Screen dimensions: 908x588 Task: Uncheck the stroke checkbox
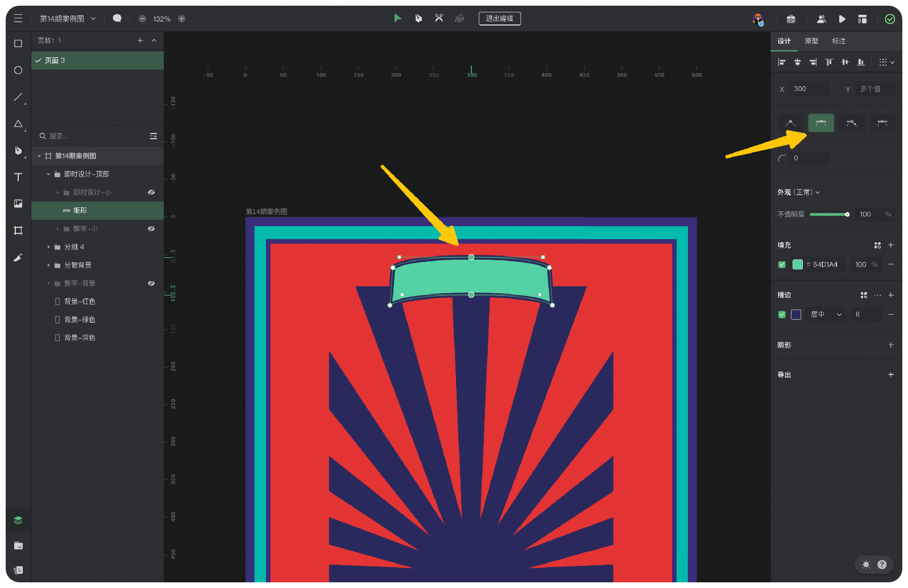pos(782,314)
